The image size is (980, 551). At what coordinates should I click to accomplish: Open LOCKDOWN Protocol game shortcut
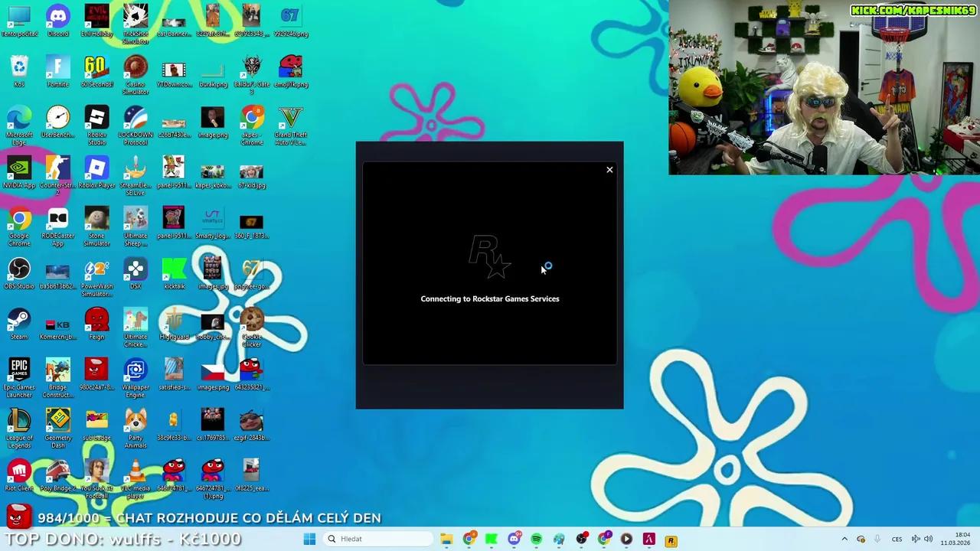(x=136, y=126)
